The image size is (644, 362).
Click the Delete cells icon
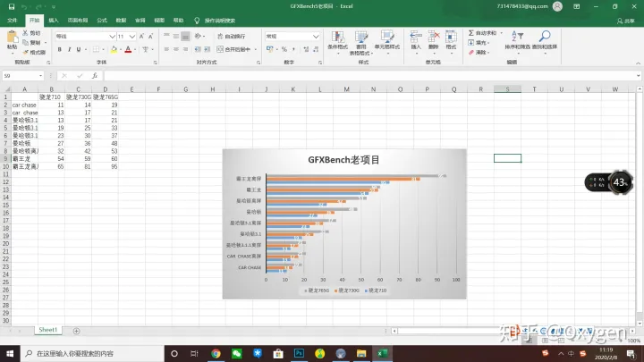point(433,37)
